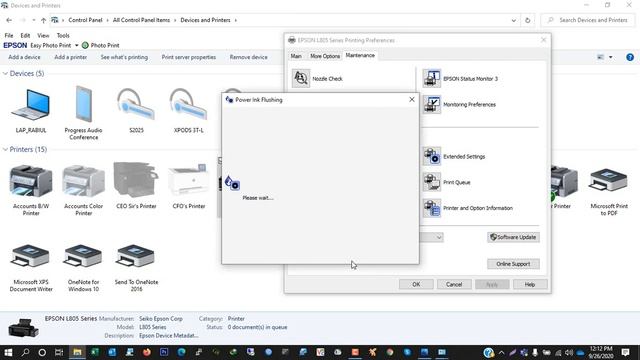This screenshot has width=640, height=360.
Task: Open Print Queue icon
Action: 431,182
